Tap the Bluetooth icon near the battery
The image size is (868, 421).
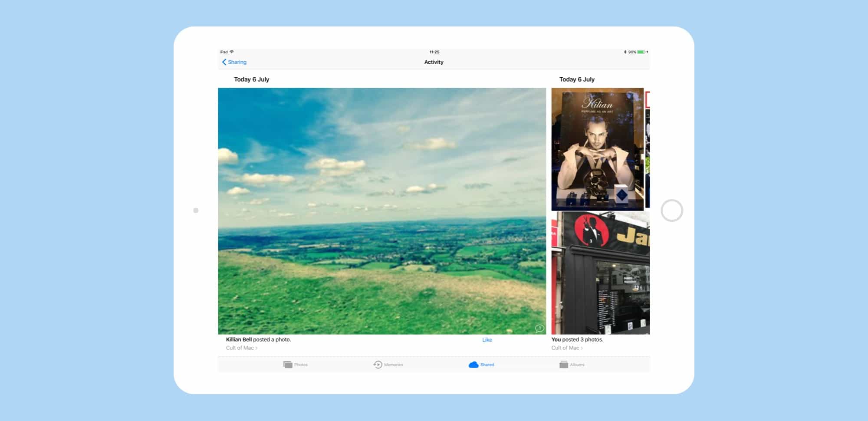[x=624, y=52]
